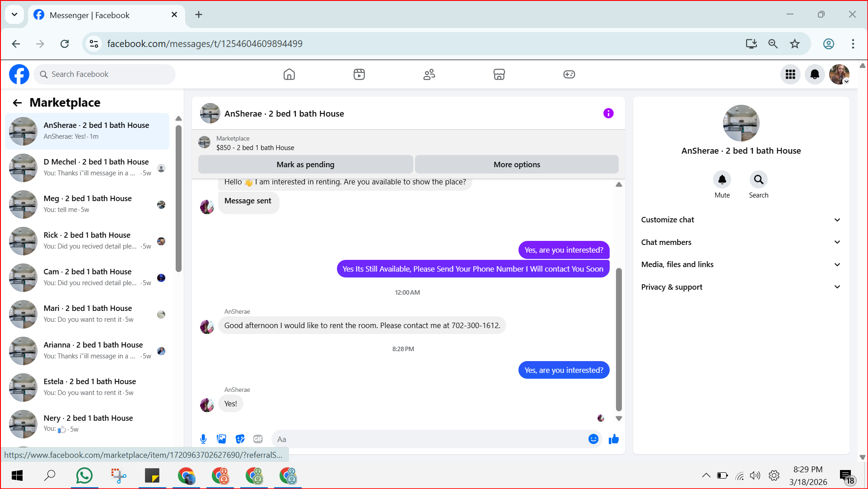Expand Media, files and links section

click(x=741, y=264)
